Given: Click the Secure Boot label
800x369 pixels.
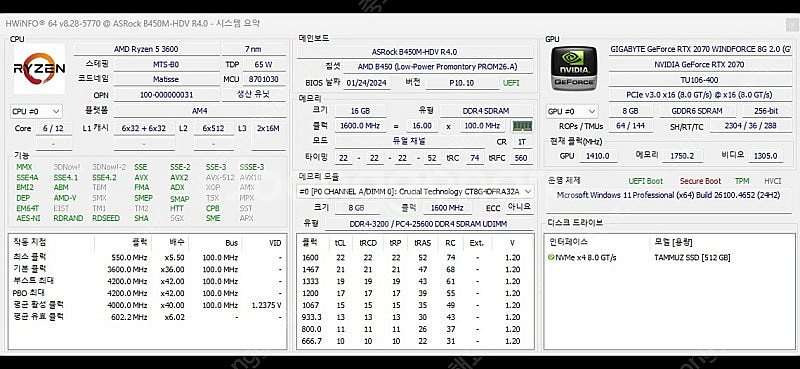Looking at the screenshot, I should point(701,181).
